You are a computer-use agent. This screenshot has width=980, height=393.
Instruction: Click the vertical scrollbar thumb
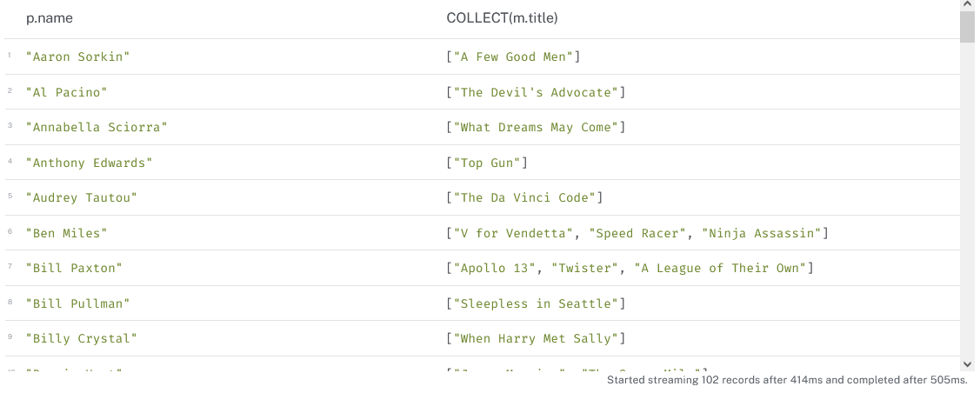[x=968, y=27]
